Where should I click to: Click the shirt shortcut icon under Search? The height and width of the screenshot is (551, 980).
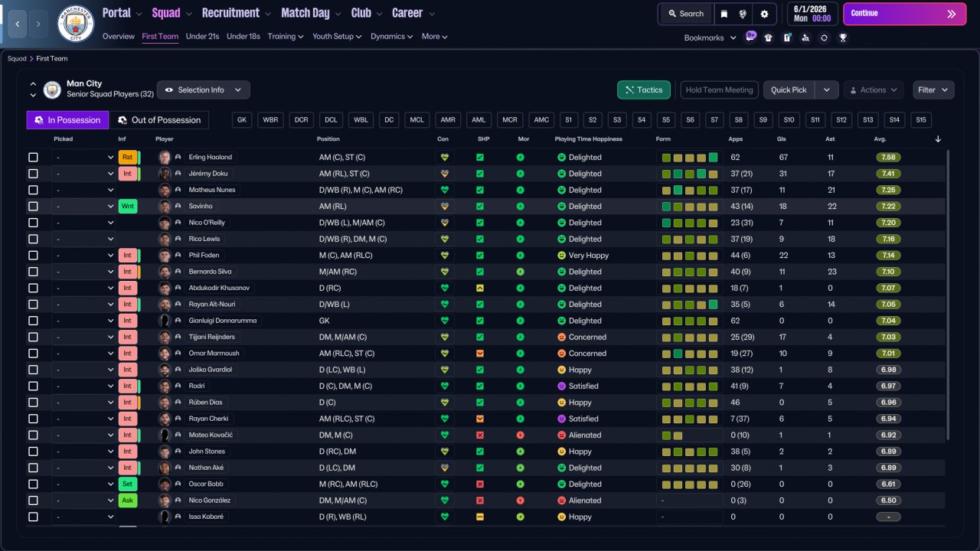coord(769,37)
